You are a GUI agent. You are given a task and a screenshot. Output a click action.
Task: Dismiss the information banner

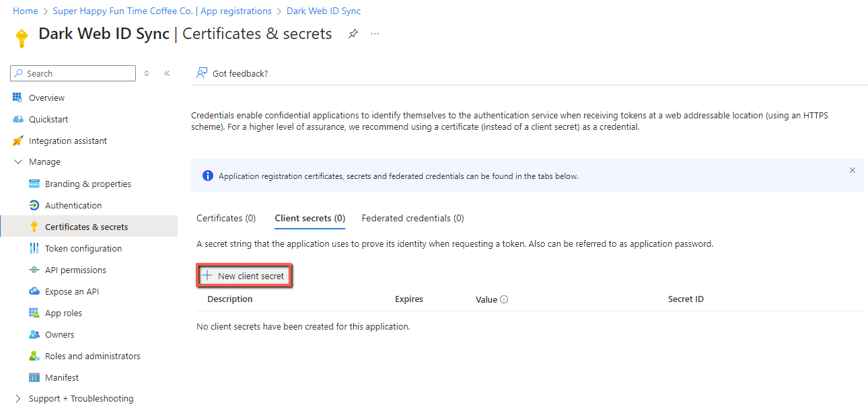coord(853,171)
